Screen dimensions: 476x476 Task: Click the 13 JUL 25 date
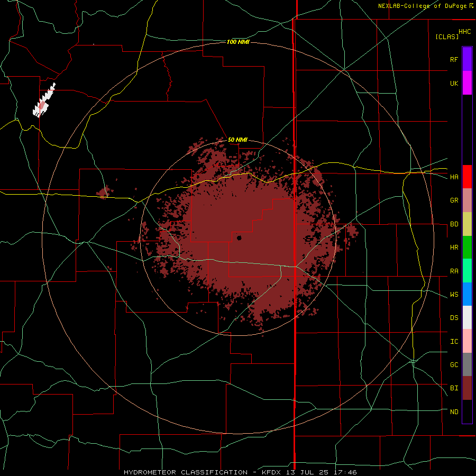308,472
